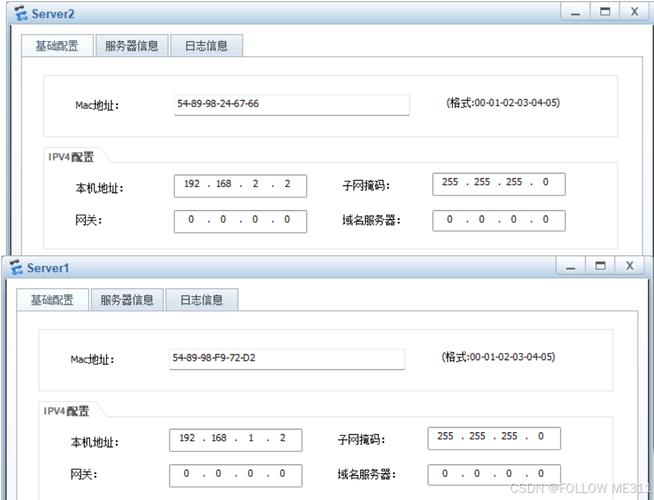Select 基础配置 tab in Server1 window
Screen dimensions: 654x500
[x=53, y=299]
